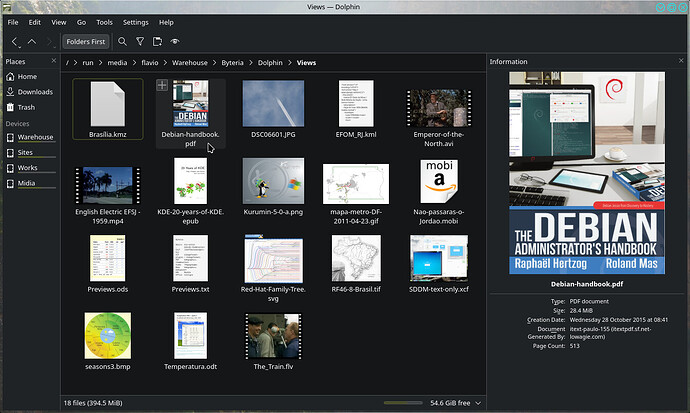Viewport: 690px width, 413px height.
Task: Expand the 54.6 GiB free space dropdown
Action: (x=478, y=403)
